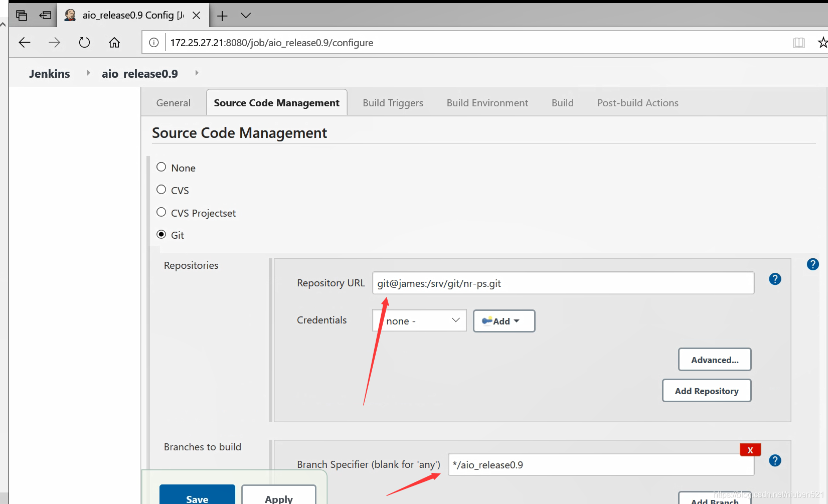The image size is (828, 504).
Task: Click the Add Repository button
Action: 707,391
